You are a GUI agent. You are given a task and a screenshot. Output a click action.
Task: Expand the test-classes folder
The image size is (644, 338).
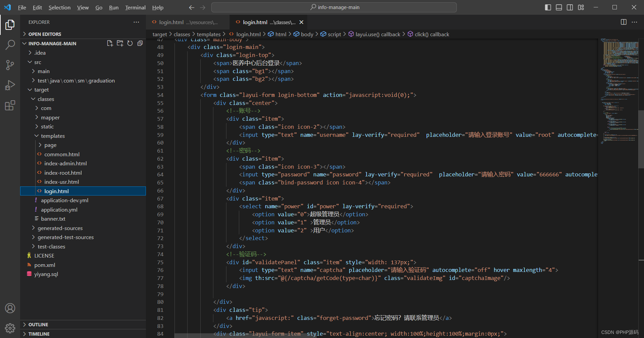pos(83,246)
